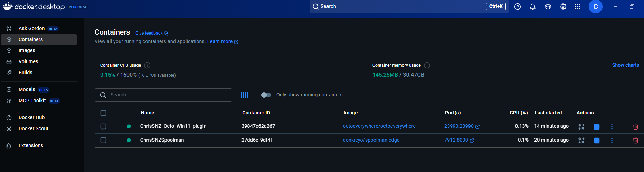Toggle Only show running containers
The height and width of the screenshot is (172, 644).
(266, 95)
